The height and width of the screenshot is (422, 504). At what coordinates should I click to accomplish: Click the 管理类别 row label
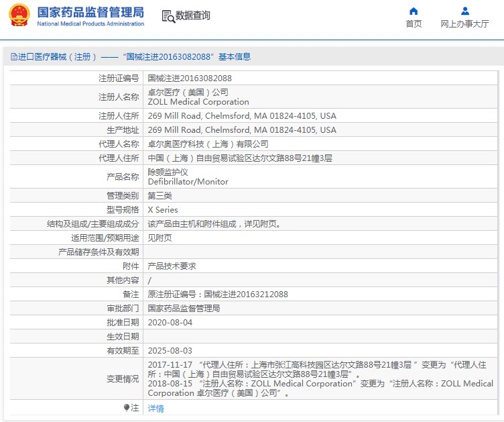123,195
